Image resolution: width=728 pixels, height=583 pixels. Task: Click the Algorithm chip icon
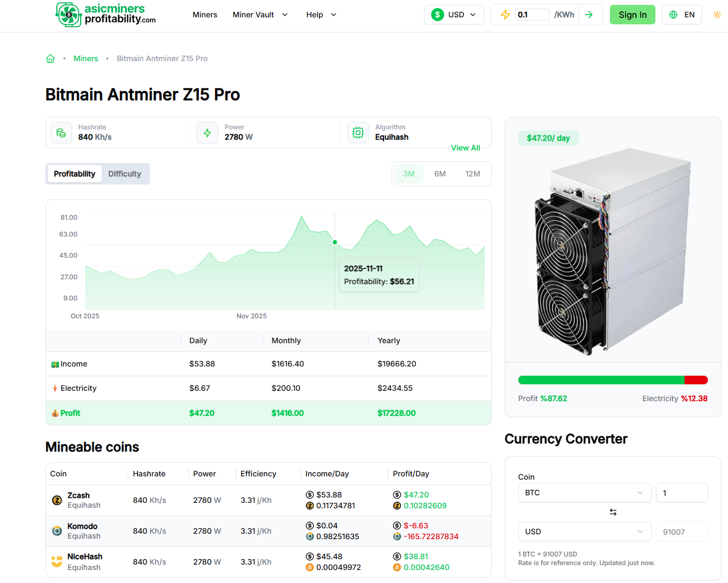point(358,133)
